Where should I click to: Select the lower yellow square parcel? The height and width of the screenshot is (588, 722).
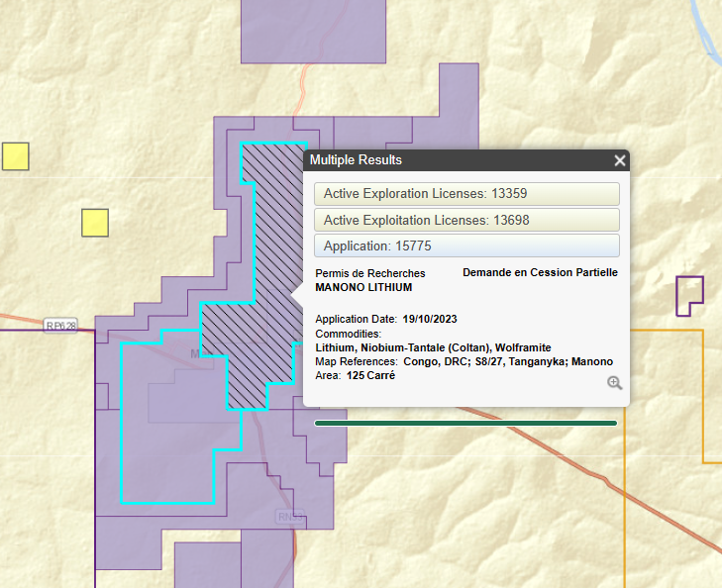coord(95,223)
